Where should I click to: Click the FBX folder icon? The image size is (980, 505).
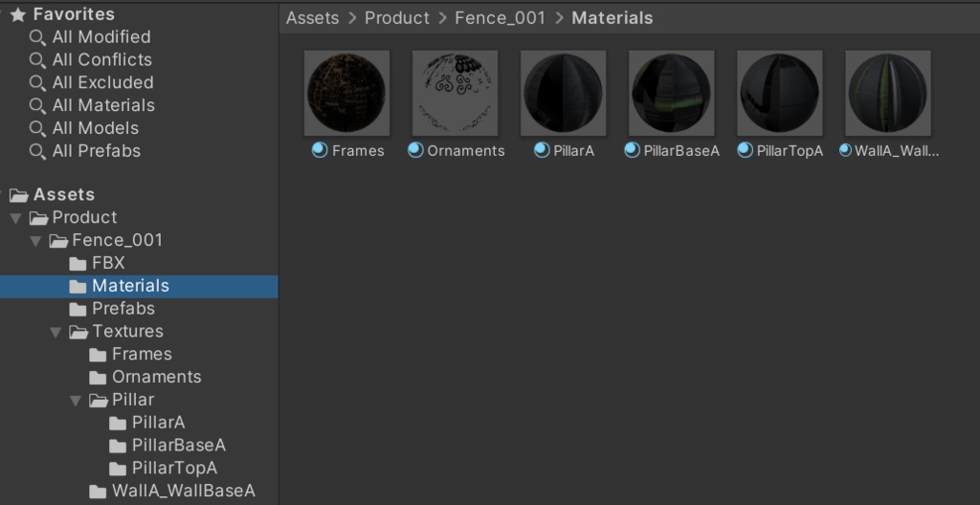(x=78, y=263)
